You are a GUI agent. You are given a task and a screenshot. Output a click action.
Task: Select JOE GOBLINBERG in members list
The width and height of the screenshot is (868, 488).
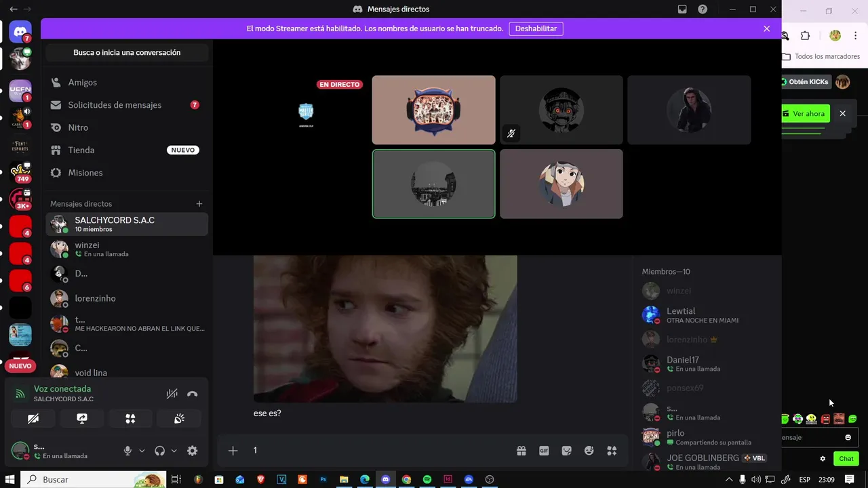pos(705,462)
